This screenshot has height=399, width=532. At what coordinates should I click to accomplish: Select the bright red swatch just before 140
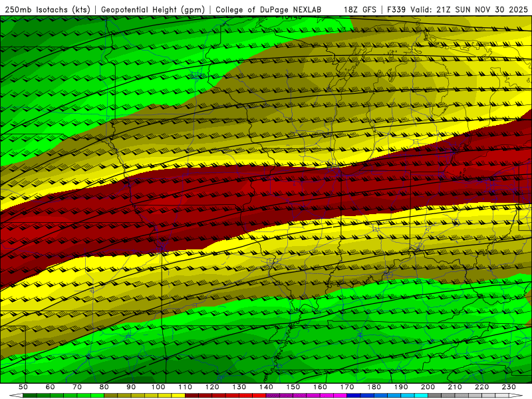tap(259, 395)
